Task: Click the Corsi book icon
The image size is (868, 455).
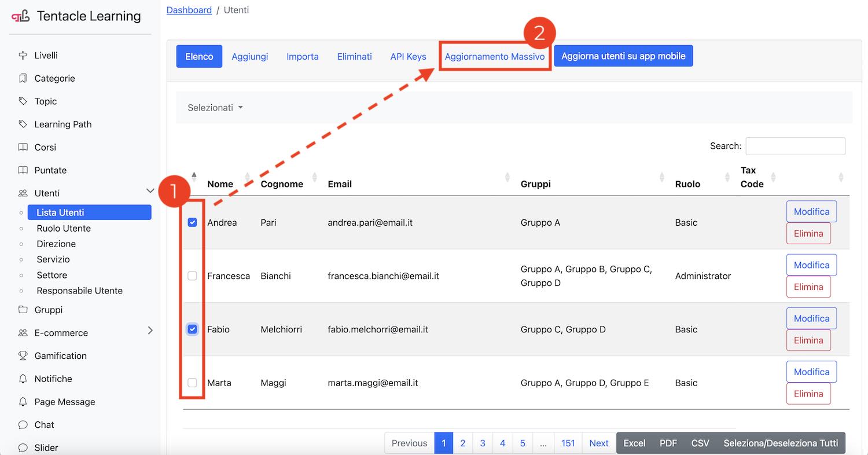Action: pyautogui.click(x=23, y=147)
